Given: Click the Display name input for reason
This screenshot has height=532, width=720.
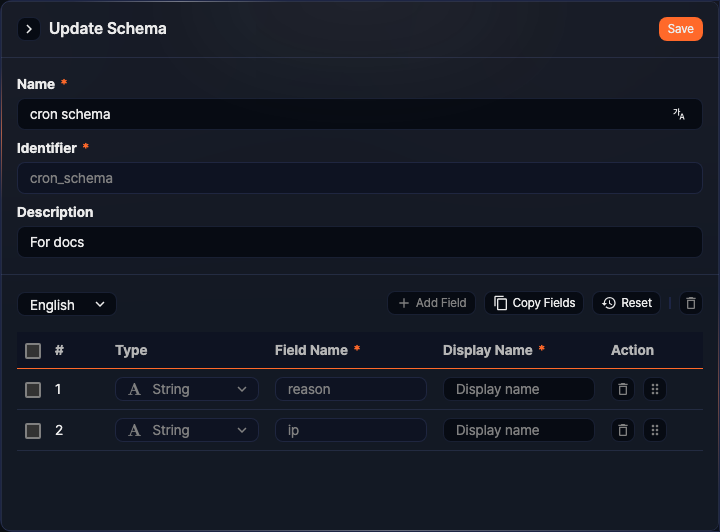Looking at the screenshot, I should pos(518,389).
